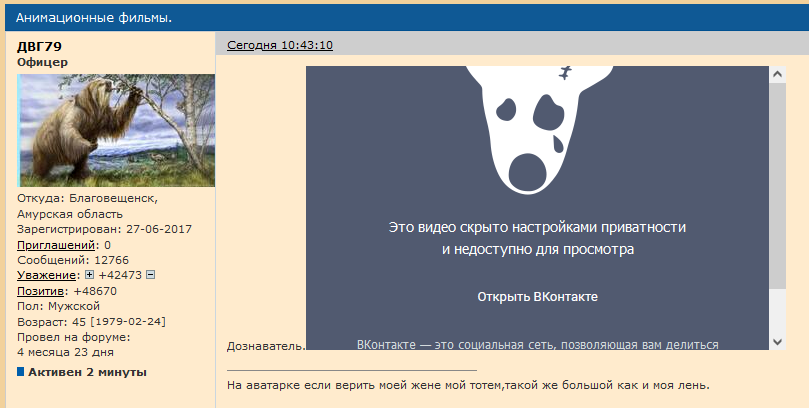Open the Открыть ВКонтакте link
The height and width of the screenshot is (408, 809).
pyautogui.click(x=537, y=297)
